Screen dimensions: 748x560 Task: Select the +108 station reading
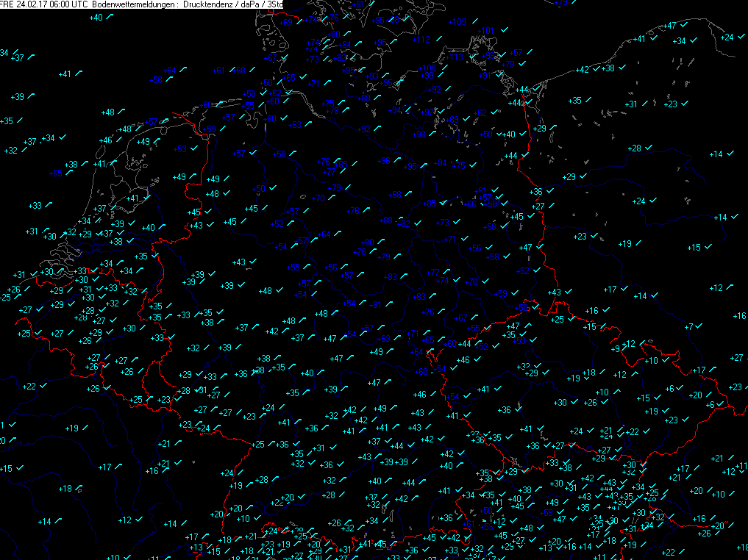[x=427, y=68]
